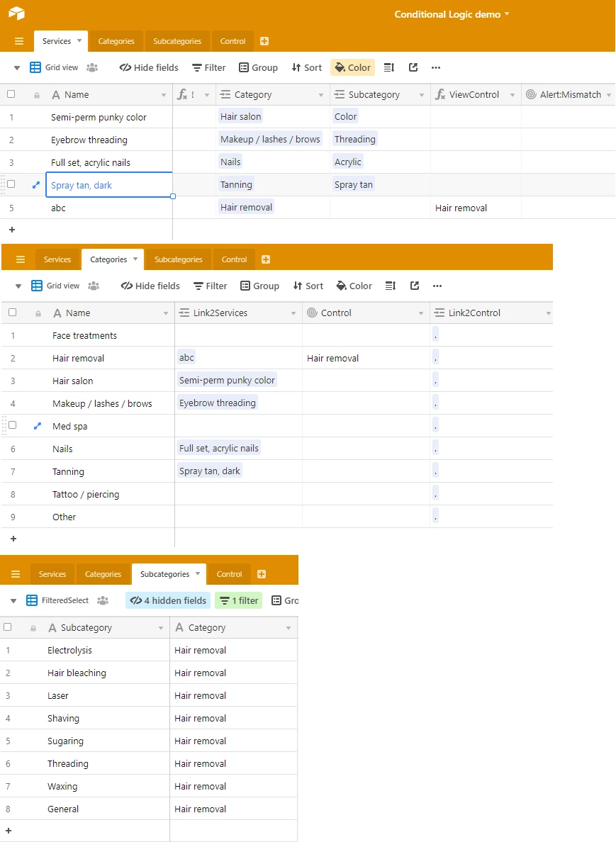Switch to Categories tab in Subcategories window

[x=103, y=574]
